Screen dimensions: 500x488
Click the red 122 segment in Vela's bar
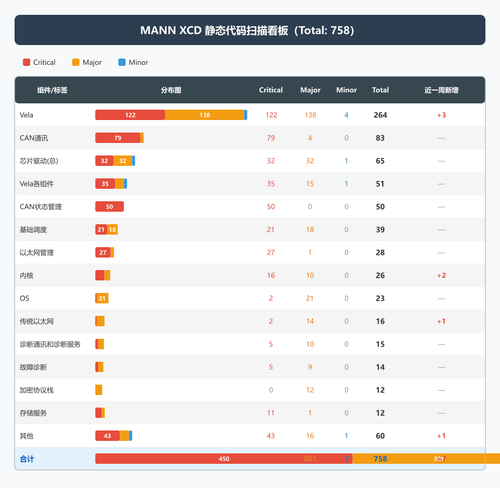[130, 115]
